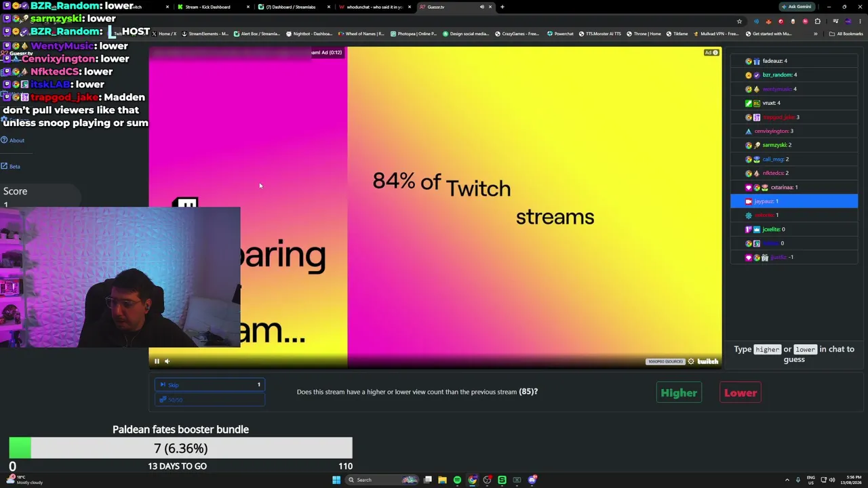Open the taskbar volume control

(831, 480)
